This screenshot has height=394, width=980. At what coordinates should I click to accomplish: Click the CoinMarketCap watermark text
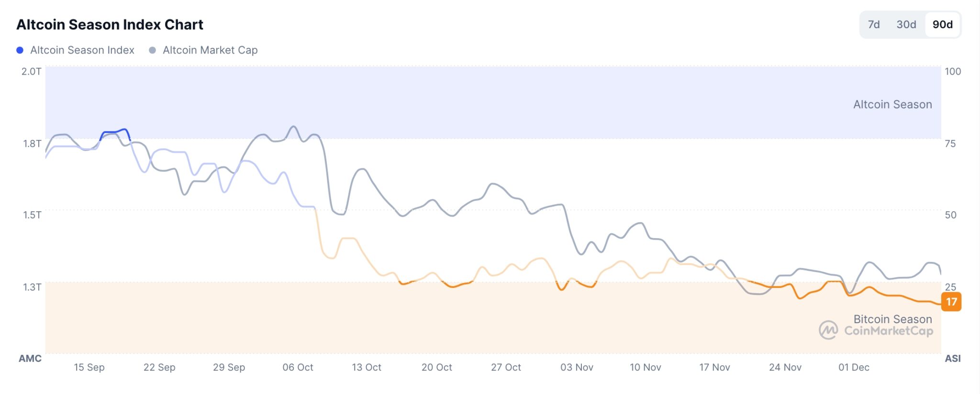[x=888, y=331]
